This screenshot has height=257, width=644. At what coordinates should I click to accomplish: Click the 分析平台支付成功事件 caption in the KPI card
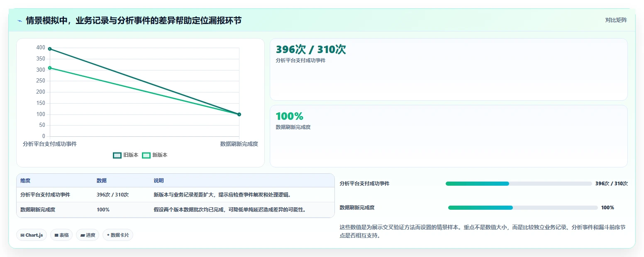[300, 61]
